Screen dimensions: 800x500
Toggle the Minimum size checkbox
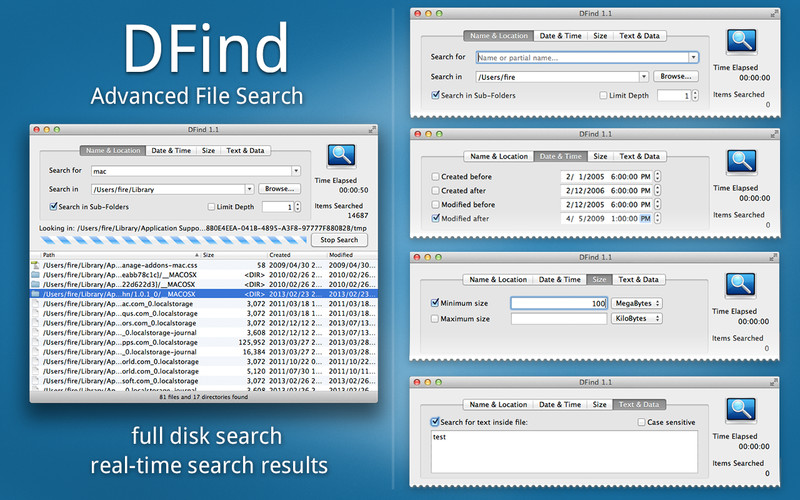coord(435,303)
